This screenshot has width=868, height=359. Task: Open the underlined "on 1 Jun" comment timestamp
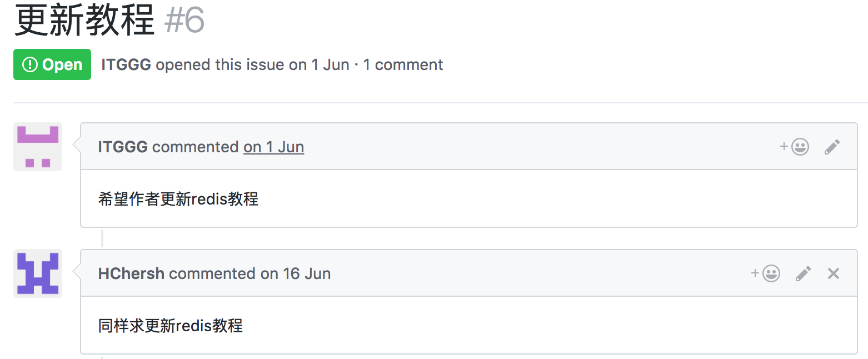point(273,147)
